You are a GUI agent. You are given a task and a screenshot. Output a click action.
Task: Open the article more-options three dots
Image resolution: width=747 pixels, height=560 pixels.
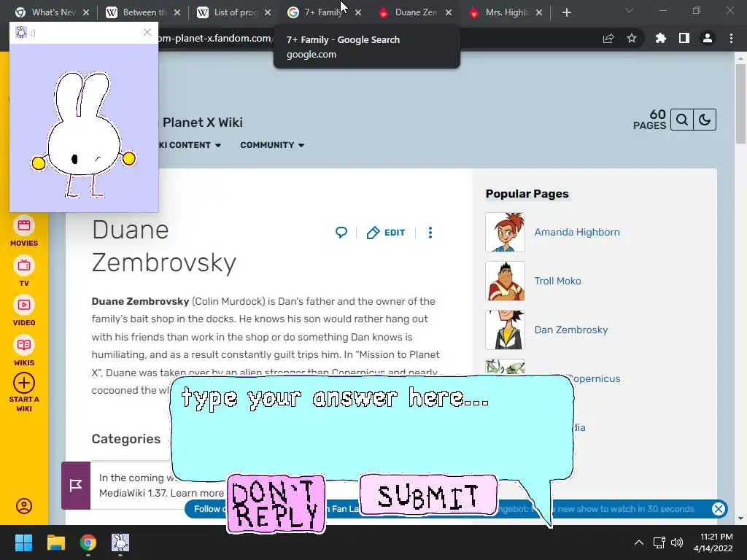click(430, 233)
